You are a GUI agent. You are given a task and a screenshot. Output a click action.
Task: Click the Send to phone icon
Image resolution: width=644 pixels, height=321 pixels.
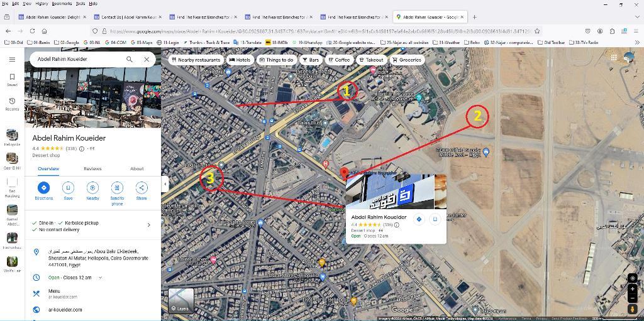117,188
